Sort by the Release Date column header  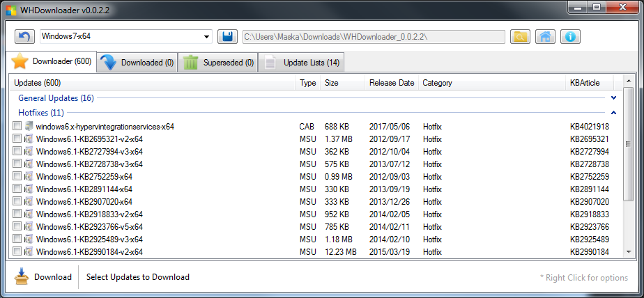[x=392, y=83]
